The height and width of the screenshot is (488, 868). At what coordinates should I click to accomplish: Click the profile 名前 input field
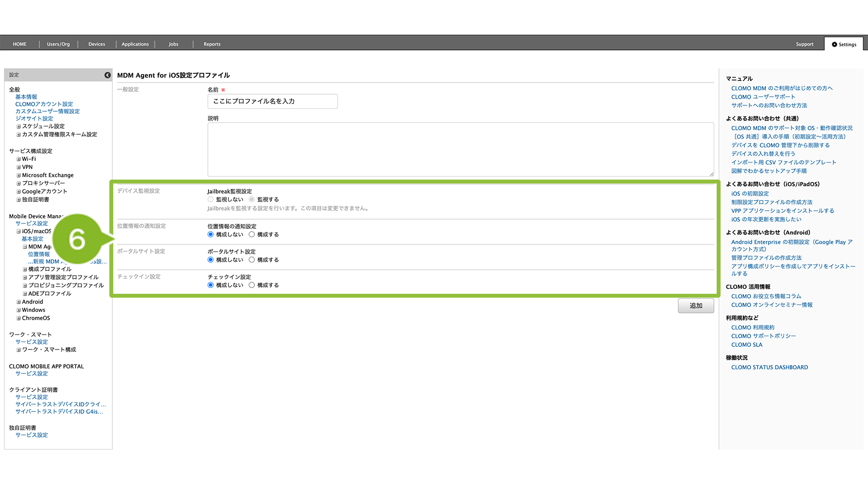(x=272, y=102)
